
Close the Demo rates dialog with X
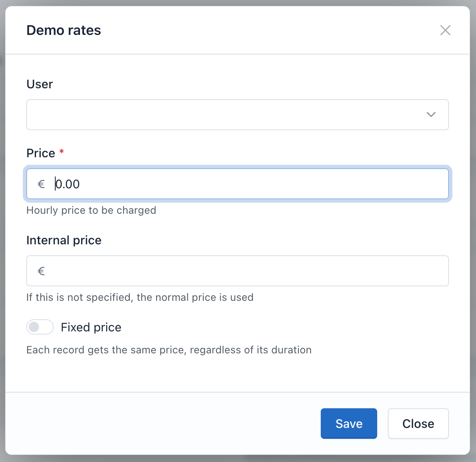445,30
